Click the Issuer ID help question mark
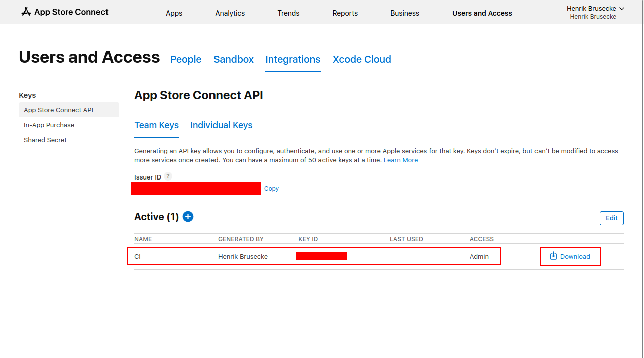 [168, 176]
